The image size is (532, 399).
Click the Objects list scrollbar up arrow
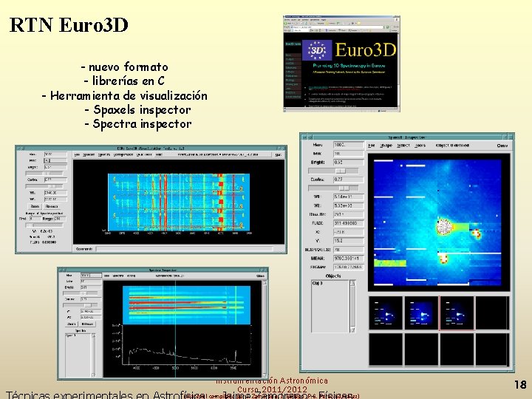(x=352, y=283)
